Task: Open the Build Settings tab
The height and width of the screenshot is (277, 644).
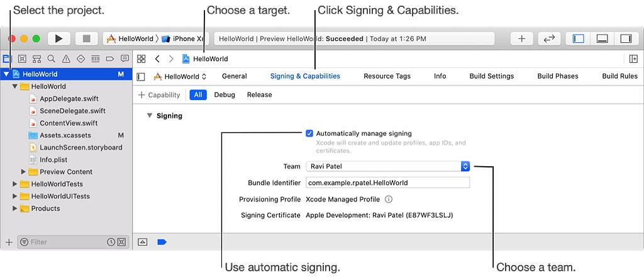Action: 492,76
